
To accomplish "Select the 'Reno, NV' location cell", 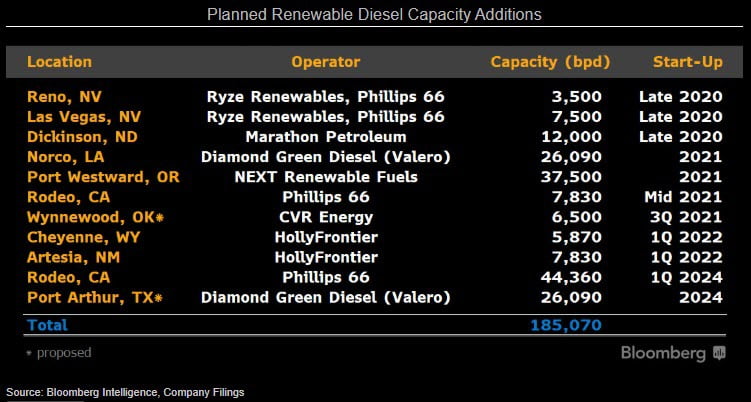I will point(64,97).
